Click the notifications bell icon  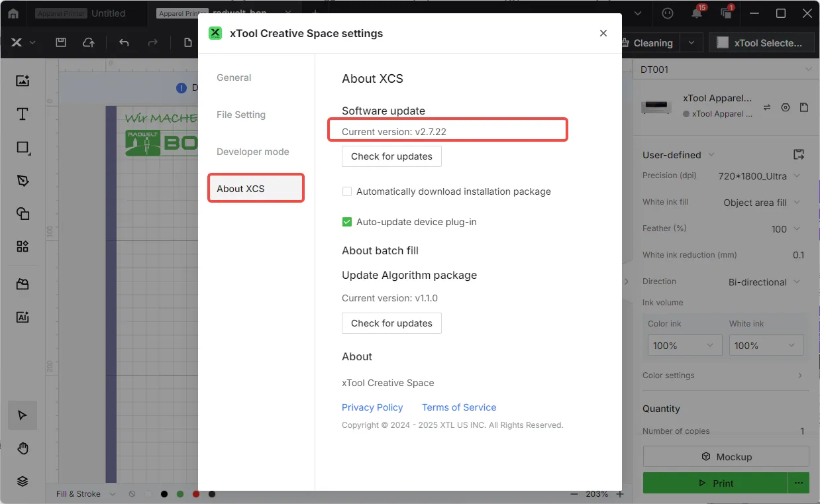click(696, 13)
